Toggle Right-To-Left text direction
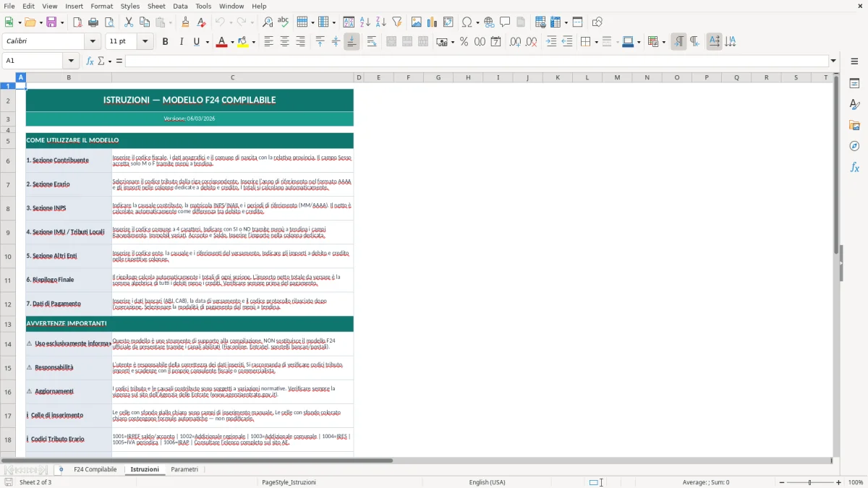 [x=694, y=42]
